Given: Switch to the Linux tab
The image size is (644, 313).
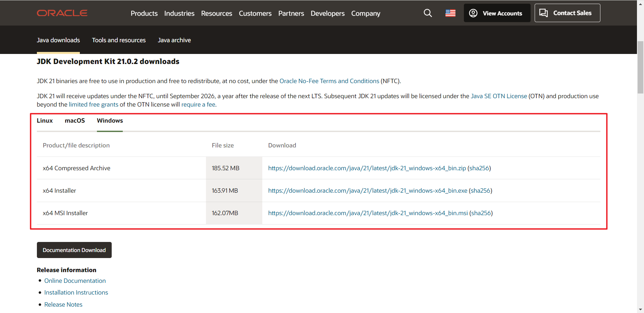Looking at the screenshot, I should click(45, 121).
